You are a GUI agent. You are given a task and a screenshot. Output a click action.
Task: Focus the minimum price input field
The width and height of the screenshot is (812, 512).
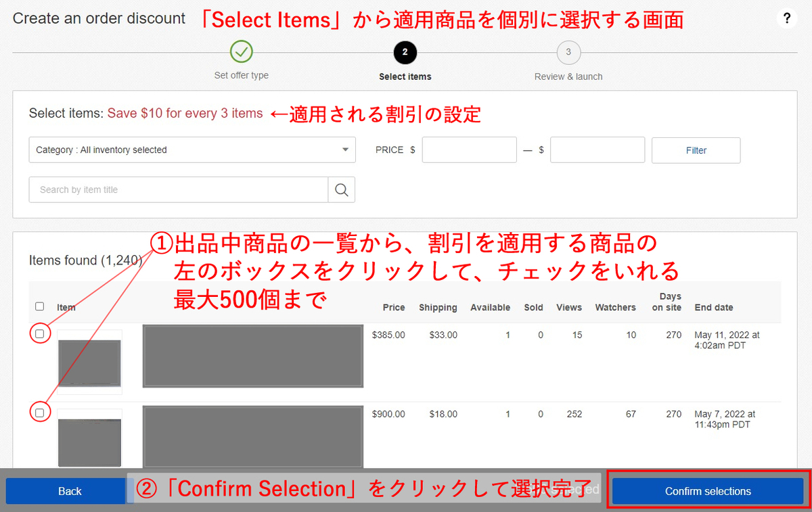tap(470, 149)
